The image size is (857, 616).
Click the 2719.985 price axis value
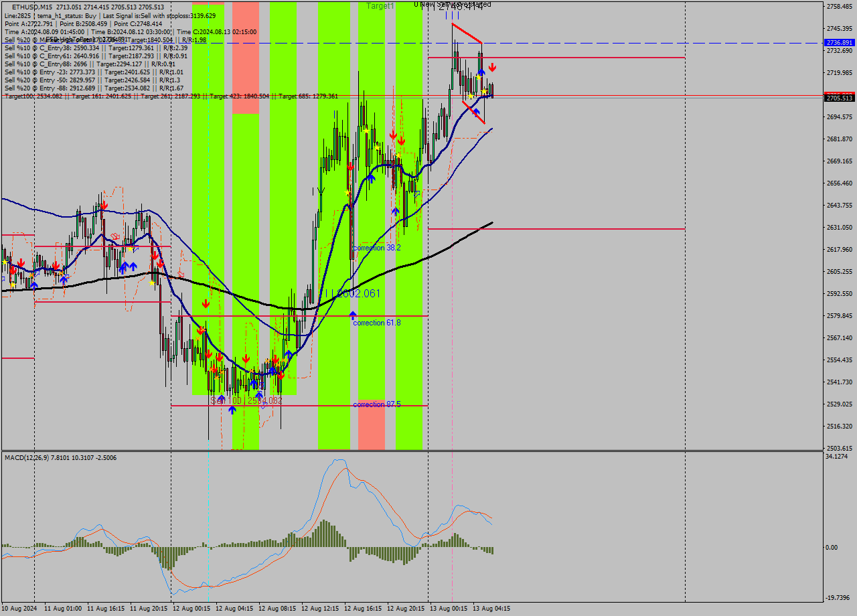pos(840,72)
